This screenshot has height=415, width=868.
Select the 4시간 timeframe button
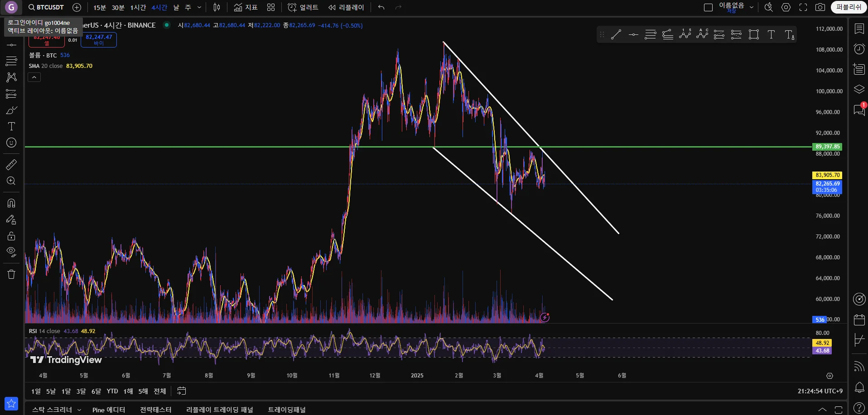pos(159,7)
